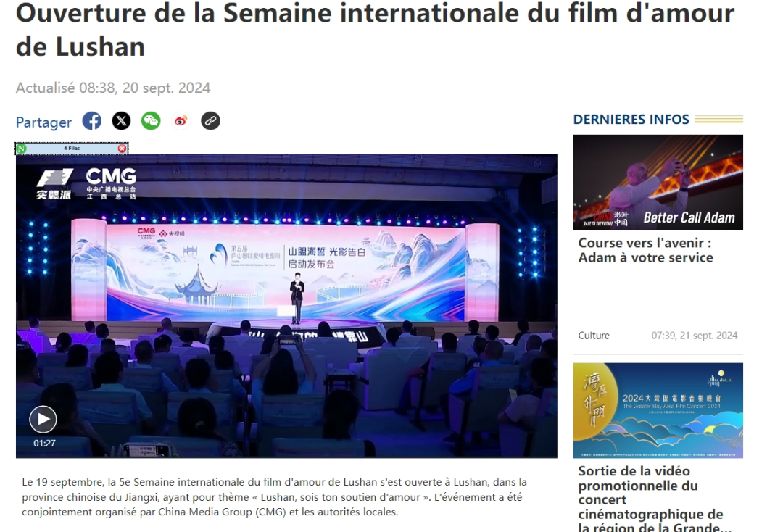
Task: Open the Better Call Adam thumbnail
Action: pyautogui.click(x=658, y=182)
